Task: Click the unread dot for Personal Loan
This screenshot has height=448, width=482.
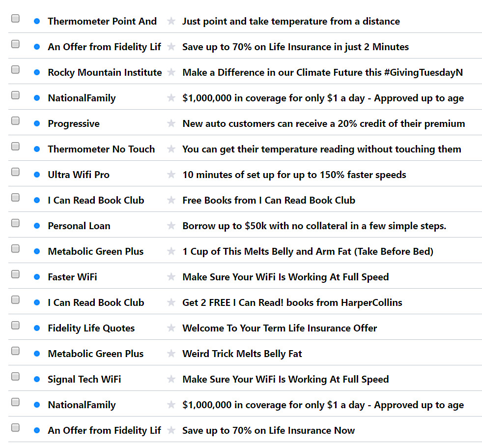Action: pyautogui.click(x=37, y=226)
